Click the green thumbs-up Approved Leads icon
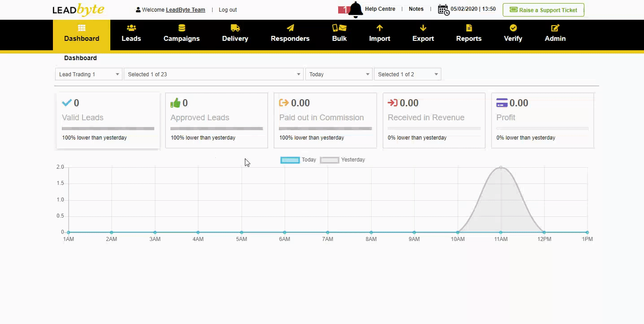This screenshot has height=324, width=644. 175,103
